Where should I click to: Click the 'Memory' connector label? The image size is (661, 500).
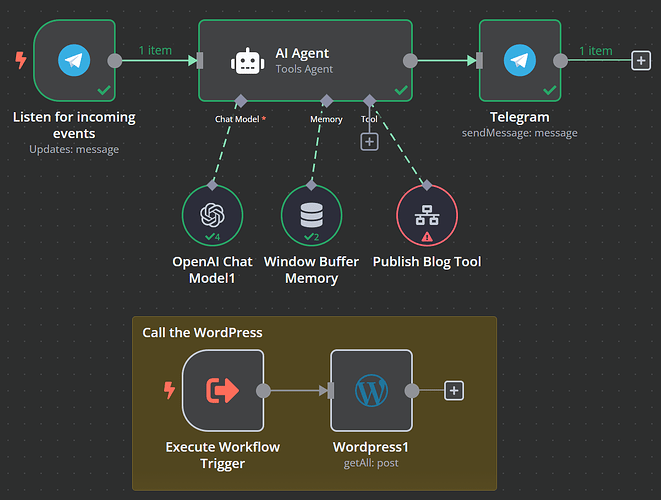(x=326, y=119)
